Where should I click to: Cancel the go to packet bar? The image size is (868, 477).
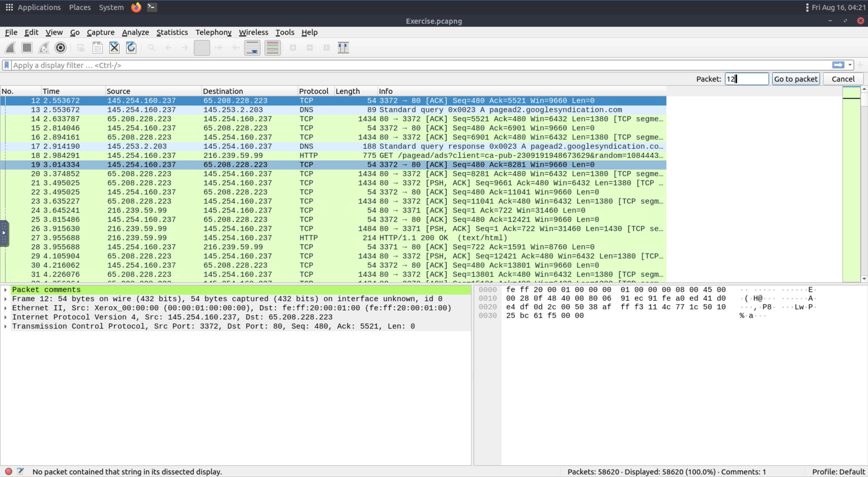pos(843,79)
